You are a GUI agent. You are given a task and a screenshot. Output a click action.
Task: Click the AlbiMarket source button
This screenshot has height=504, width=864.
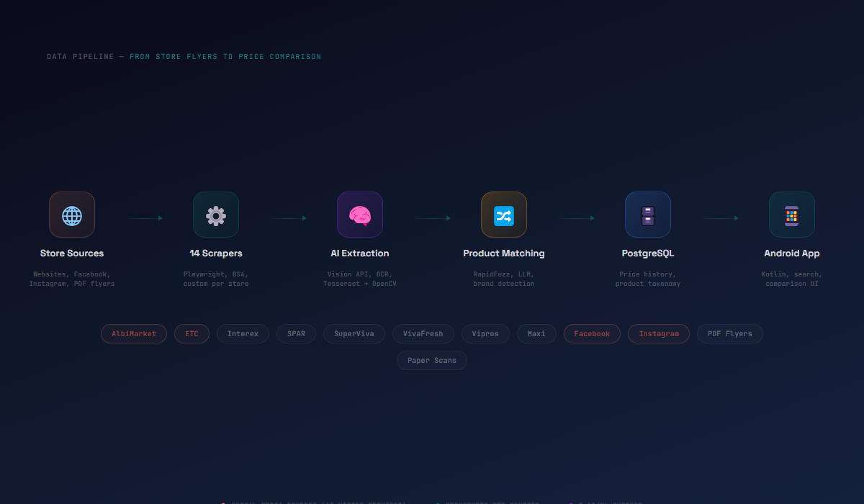coord(134,333)
